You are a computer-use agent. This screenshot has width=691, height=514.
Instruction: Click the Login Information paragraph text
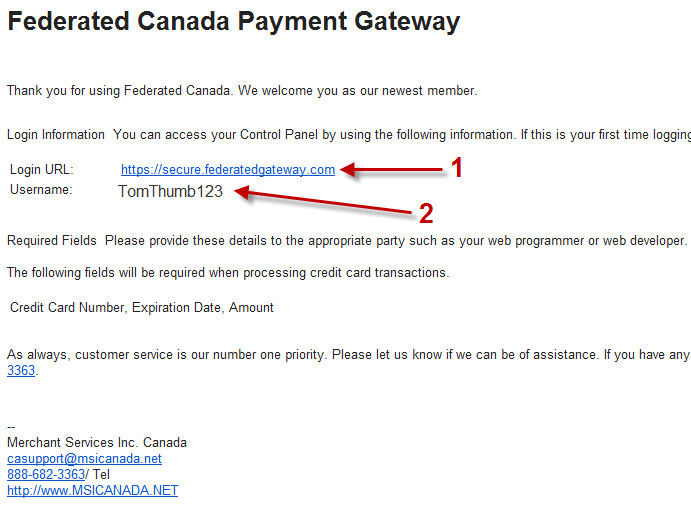pos(349,134)
